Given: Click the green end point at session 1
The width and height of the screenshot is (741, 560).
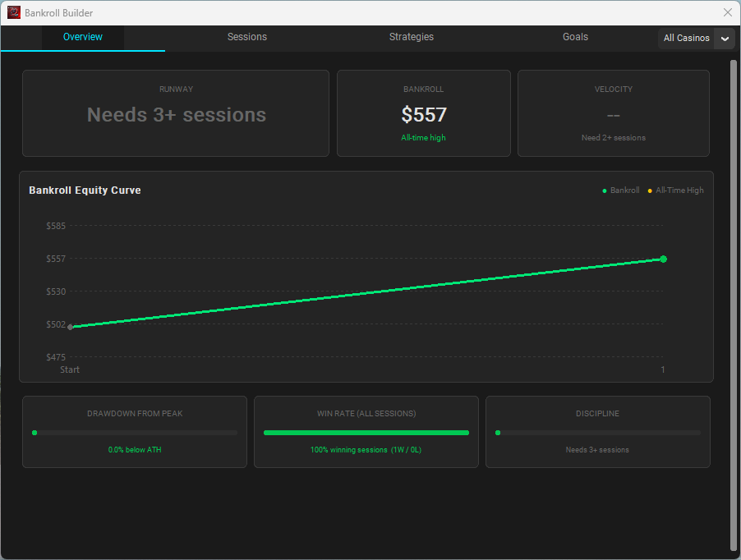Looking at the screenshot, I should 663,259.
